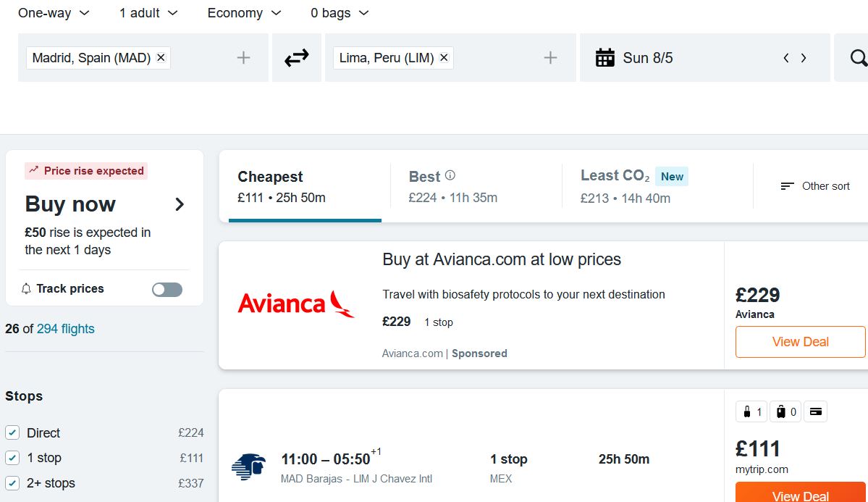Add another destination airport with plus icon
This screenshot has width=868, height=502.
[x=550, y=58]
